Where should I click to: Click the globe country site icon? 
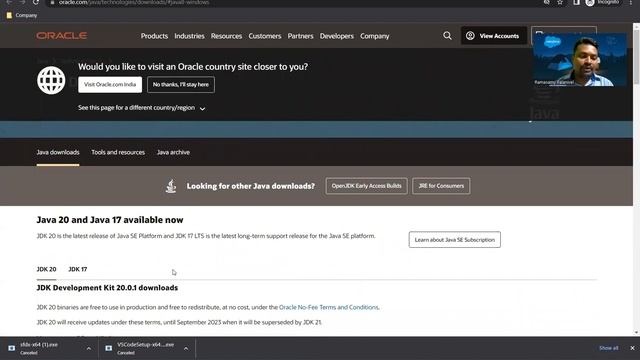click(x=51, y=80)
